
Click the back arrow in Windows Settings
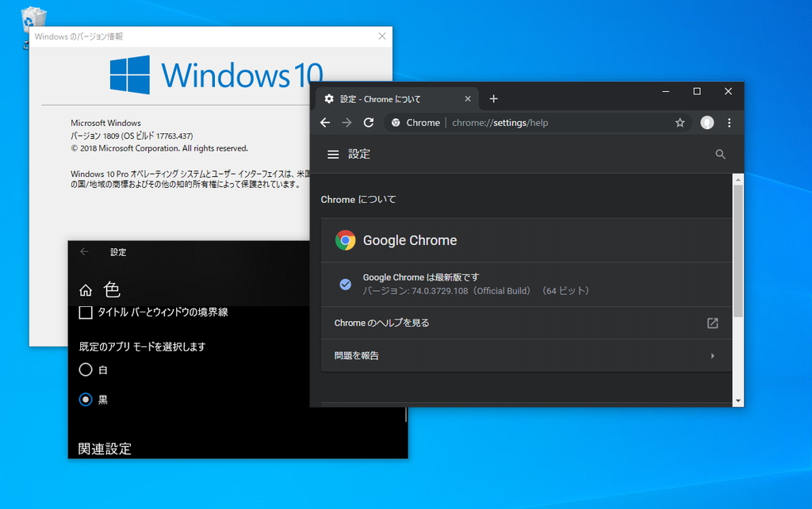(x=84, y=251)
